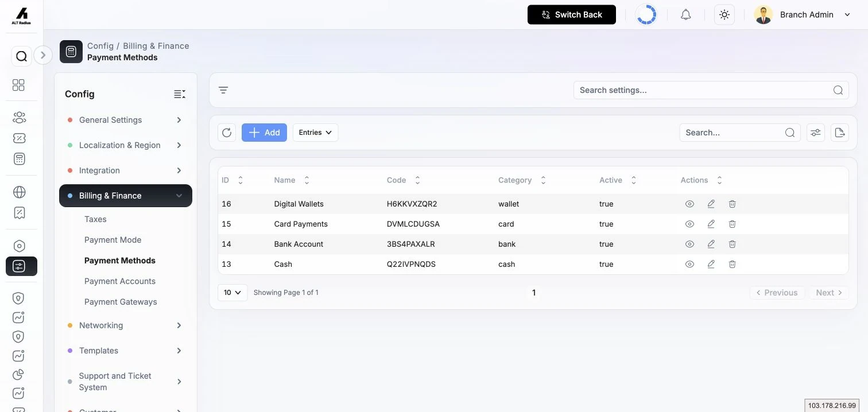Expand Networking section
This screenshot has width=868, height=412.
click(x=126, y=325)
